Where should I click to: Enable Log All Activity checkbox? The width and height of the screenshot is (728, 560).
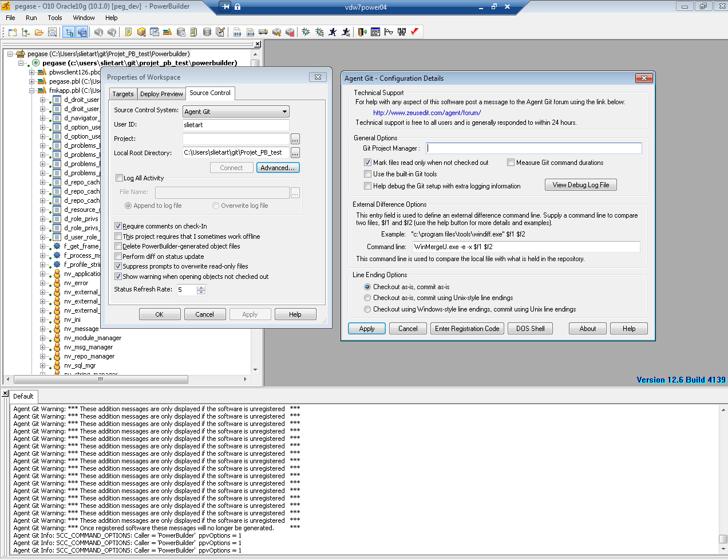[119, 178]
